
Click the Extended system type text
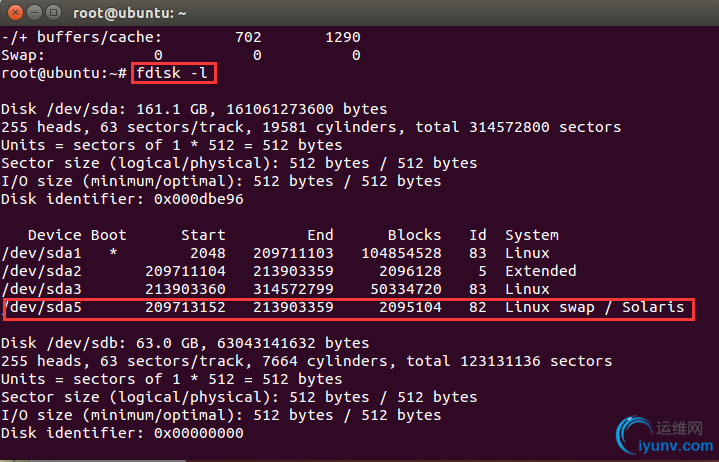point(540,271)
